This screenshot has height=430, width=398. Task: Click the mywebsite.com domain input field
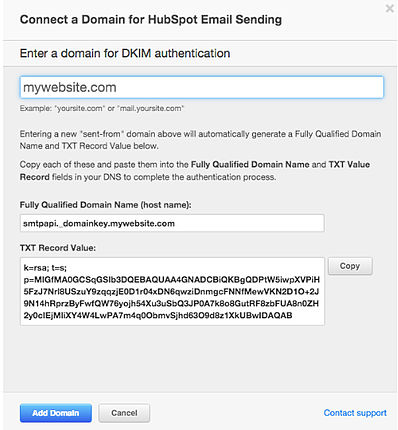click(202, 87)
